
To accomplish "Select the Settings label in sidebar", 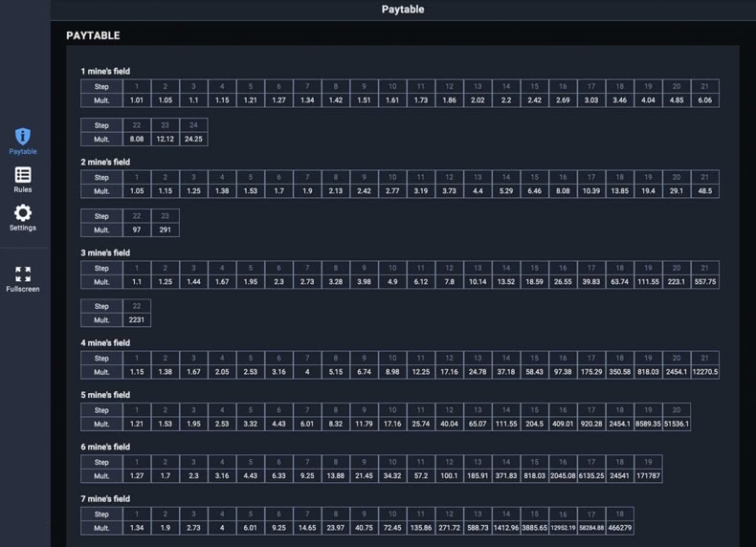I will [x=23, y=228].
